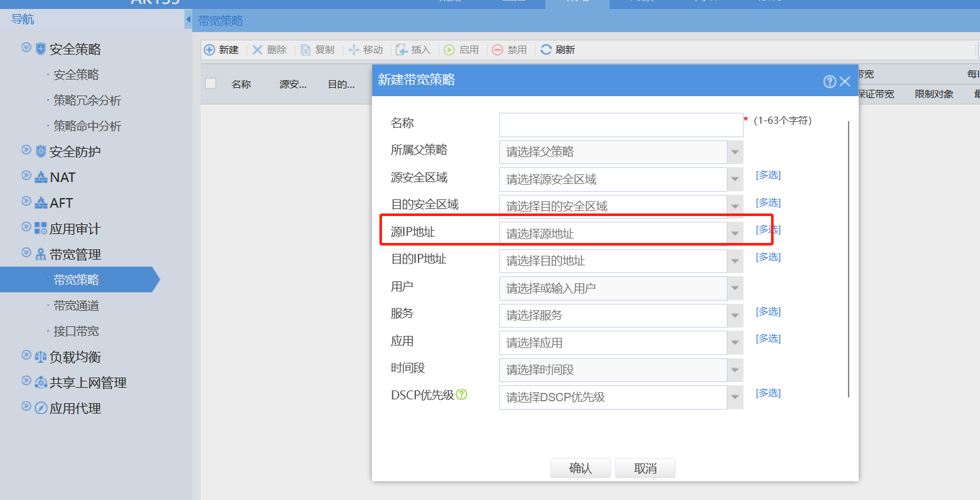980x500 pixels.
Task: Click the 目的... column header
Action: [x=341, y=84]
